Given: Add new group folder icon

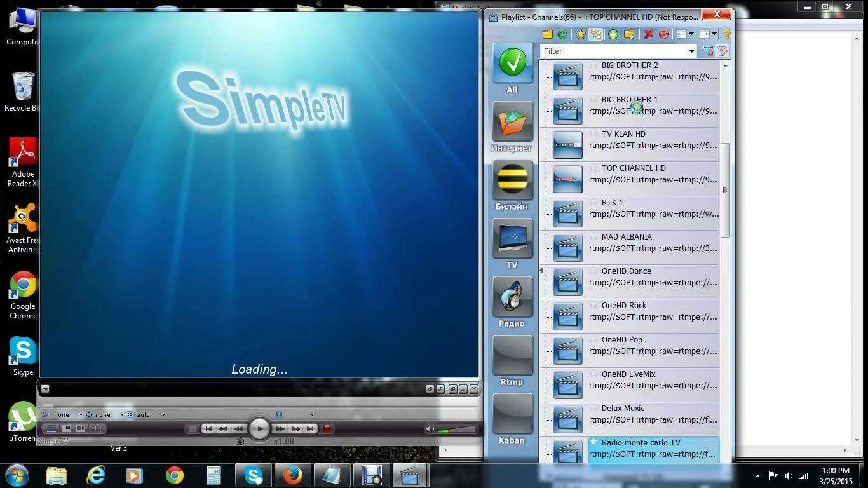Looking at the screenshot, I should click(x=628, y=34).
